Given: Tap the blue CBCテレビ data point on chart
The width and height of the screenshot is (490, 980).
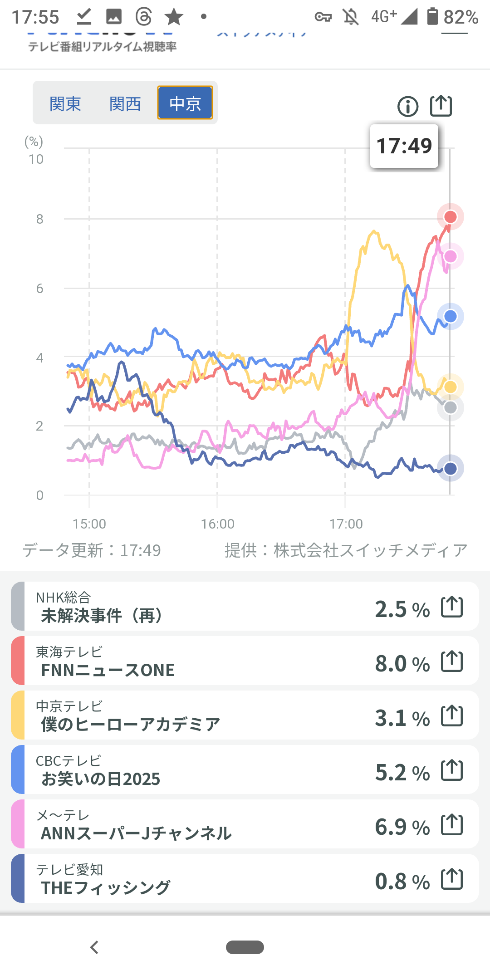Looking at the screenshot, I should click(450, 316).
